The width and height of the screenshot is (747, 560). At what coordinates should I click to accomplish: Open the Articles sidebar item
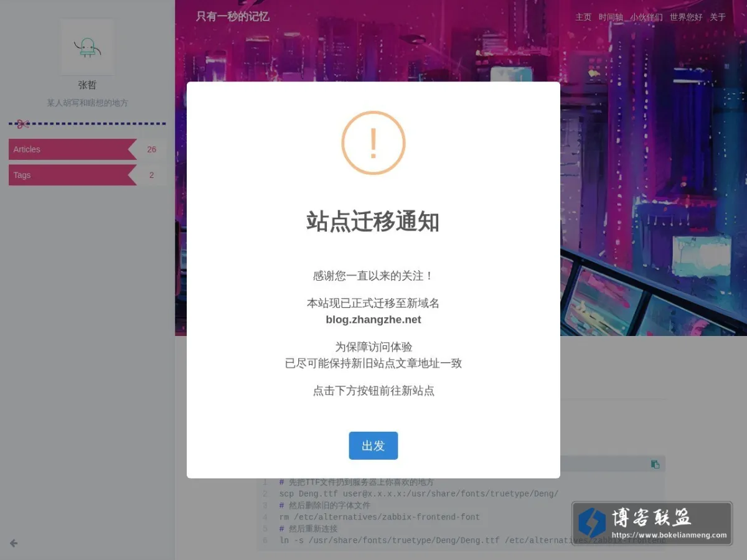pos(87,149)
